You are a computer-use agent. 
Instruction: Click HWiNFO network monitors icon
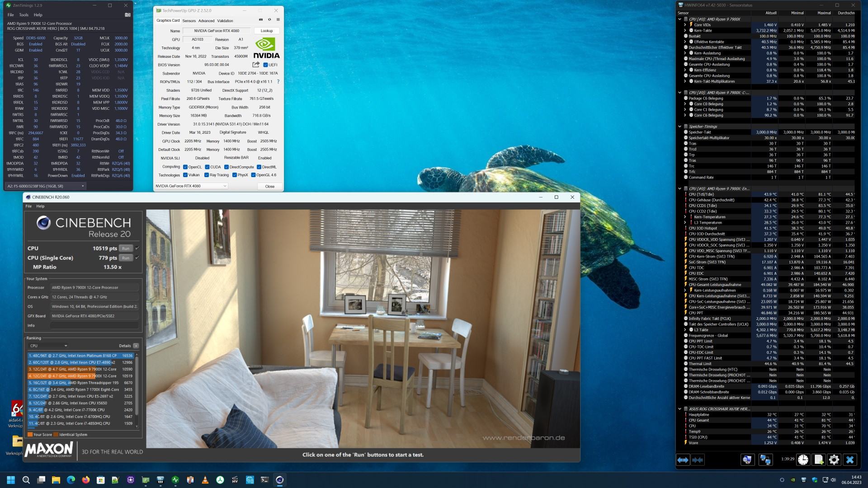tap(765, 460)
